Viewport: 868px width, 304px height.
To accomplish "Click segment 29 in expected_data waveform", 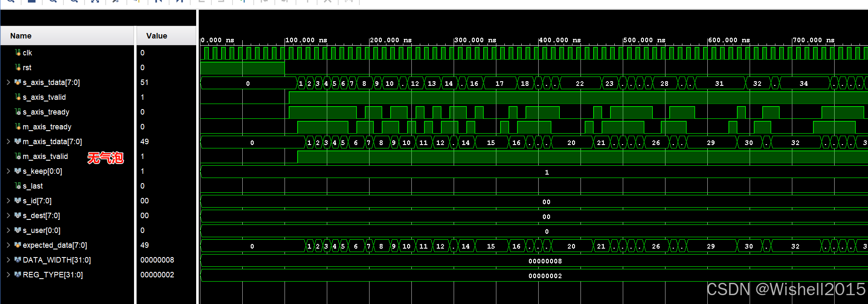I will click(x=711, y=246).
